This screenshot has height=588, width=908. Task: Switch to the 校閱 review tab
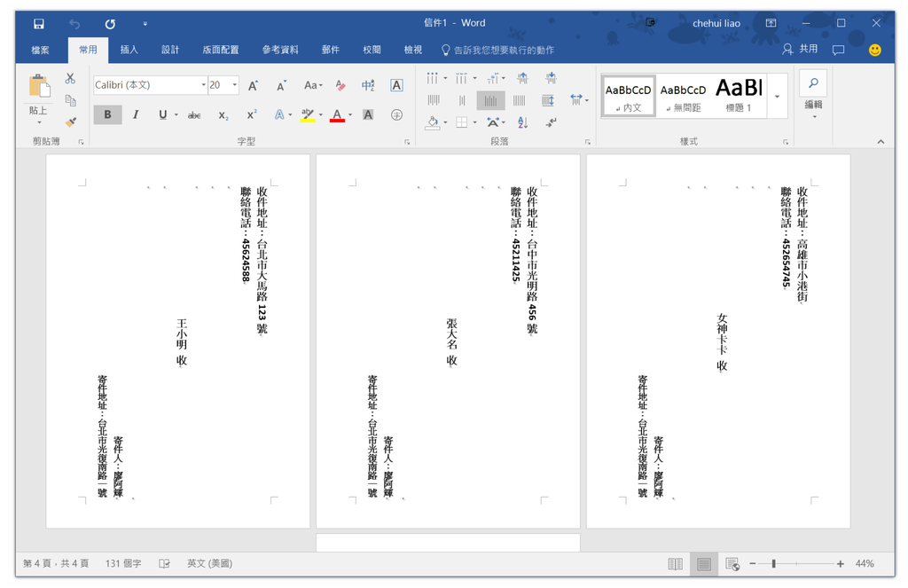(372, 50)
